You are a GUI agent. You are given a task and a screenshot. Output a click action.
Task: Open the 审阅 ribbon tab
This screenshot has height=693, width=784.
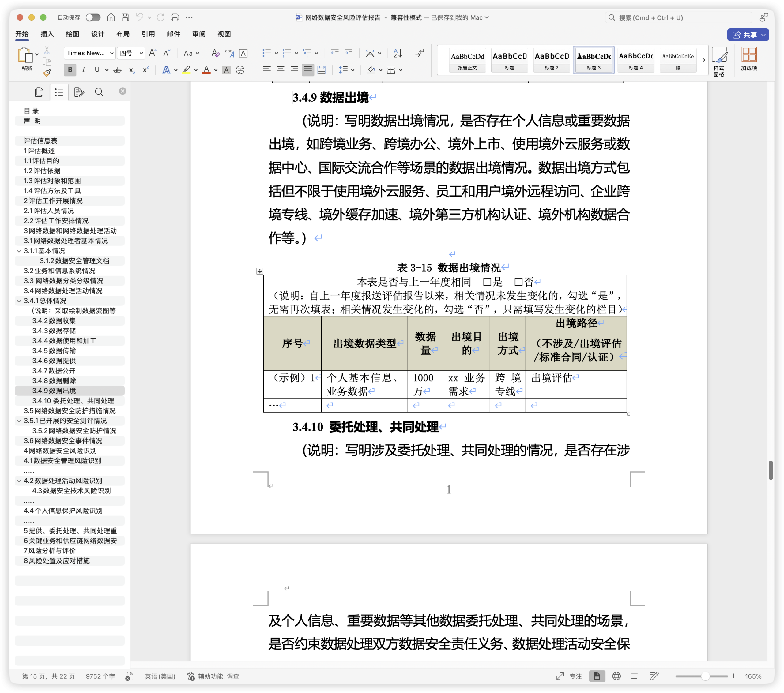[x=199, y=34]
